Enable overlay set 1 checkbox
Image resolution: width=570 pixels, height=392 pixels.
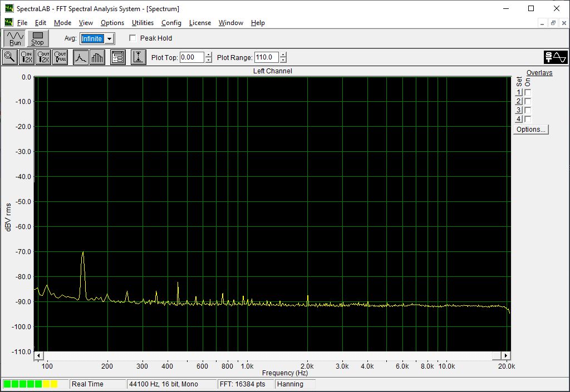click(x=528, y=92)
